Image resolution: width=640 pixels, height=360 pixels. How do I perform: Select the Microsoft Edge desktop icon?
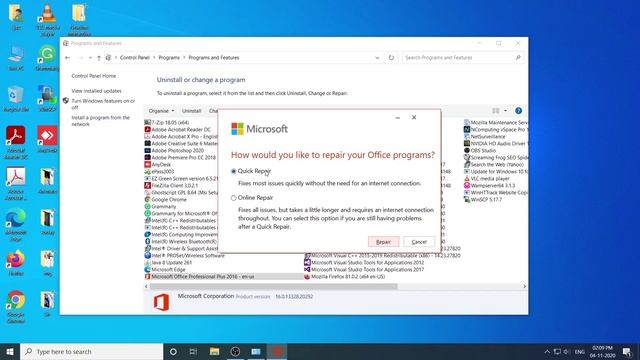pos(16,224)
